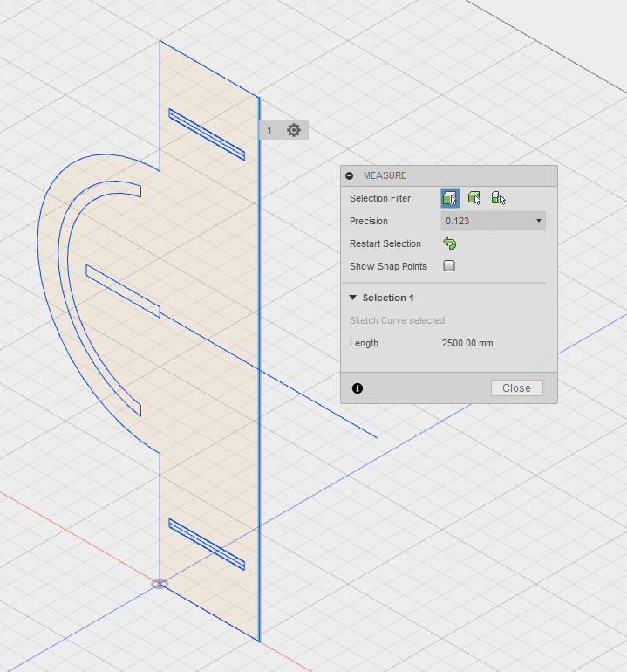627x672 pixels.
Task: Click the 'Sketch Curve selected' text
Action: point(397,320)
